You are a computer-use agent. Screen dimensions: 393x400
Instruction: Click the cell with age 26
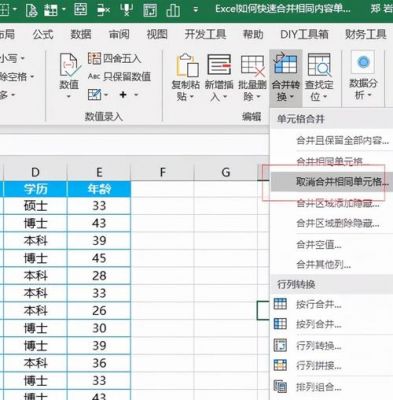pos(99,310)
